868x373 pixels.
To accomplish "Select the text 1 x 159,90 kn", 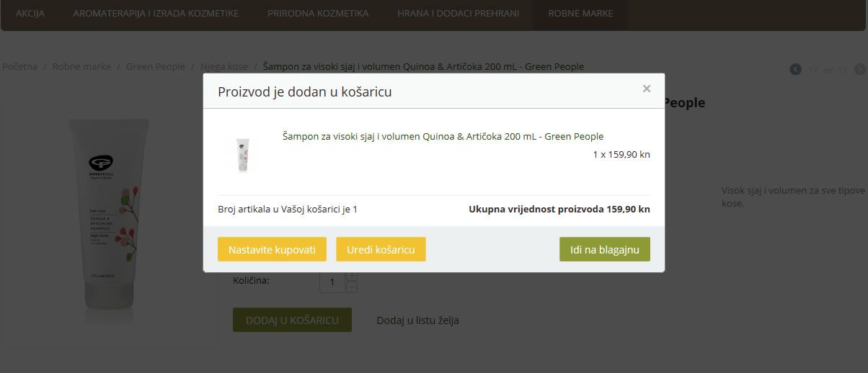I will [621, 154].
